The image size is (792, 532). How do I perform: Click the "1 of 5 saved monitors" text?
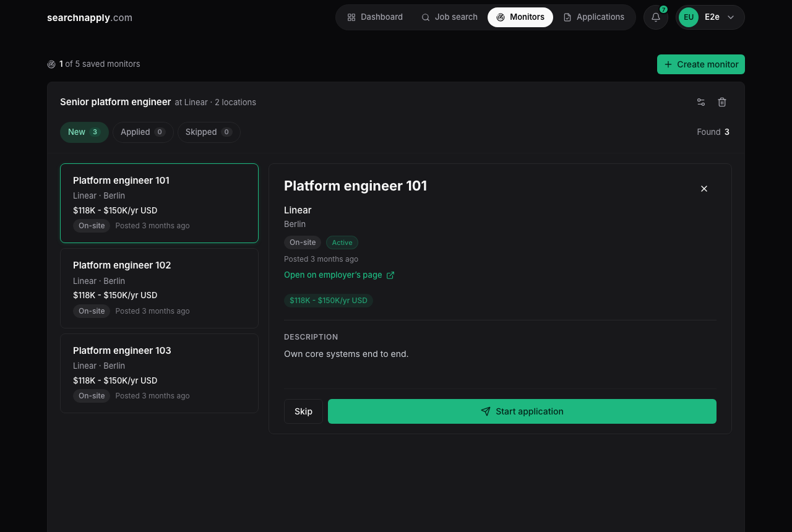coord(100,64)
